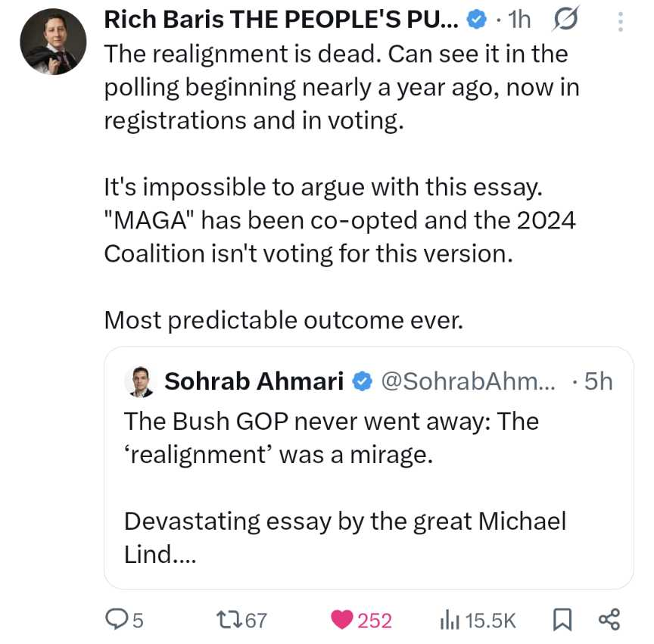Click the 67 repost count

point(256,621)
